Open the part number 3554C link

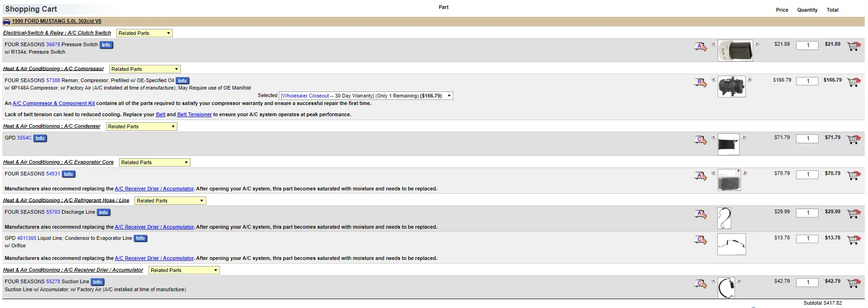(x=24, y=138)
